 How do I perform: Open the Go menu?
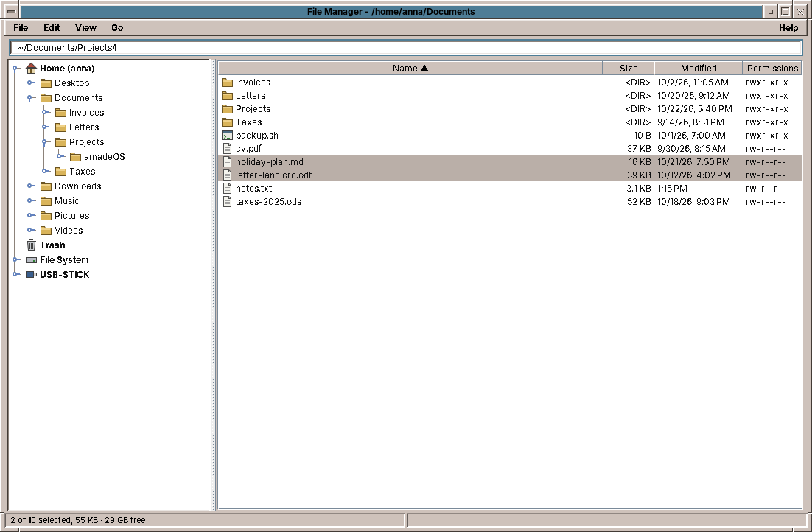117,28
